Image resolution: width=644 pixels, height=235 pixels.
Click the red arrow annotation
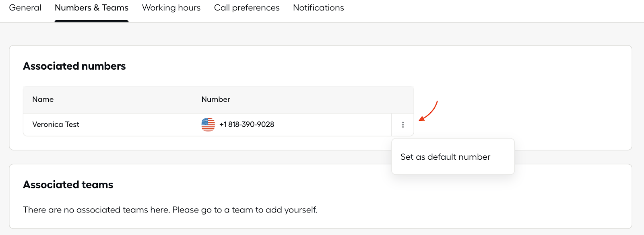[x=428, y=111]
